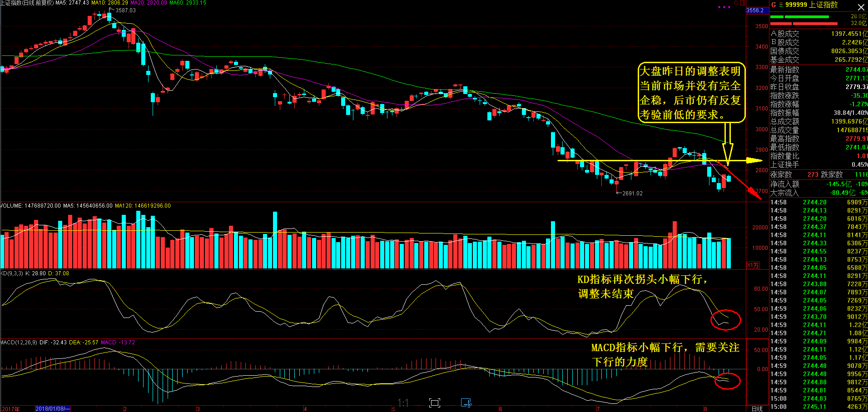Click the 2691.02 low price label
This screenshot has height=412, width=868.
(x=632, y=194)
